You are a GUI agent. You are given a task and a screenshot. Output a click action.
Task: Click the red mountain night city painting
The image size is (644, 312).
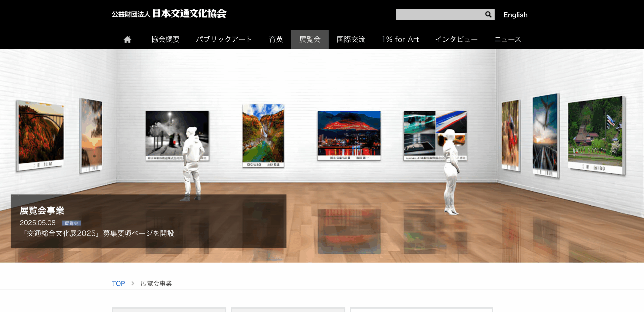tap(349, 136)
